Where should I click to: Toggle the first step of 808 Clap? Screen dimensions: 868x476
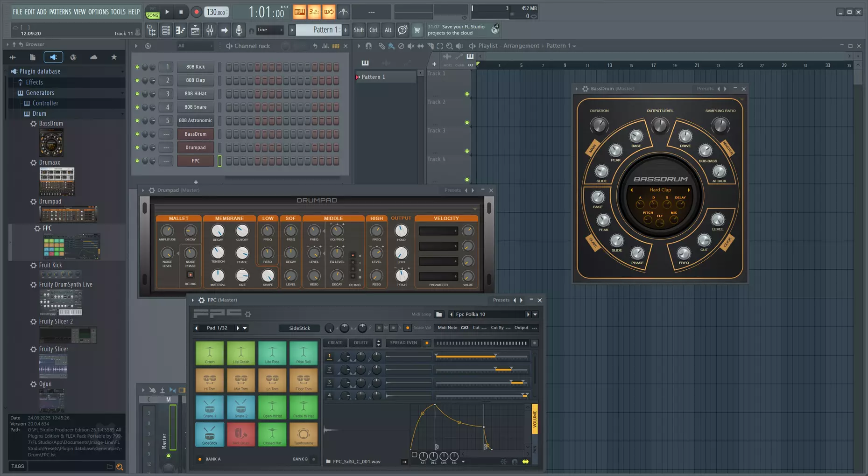click(x=229, y=80)
